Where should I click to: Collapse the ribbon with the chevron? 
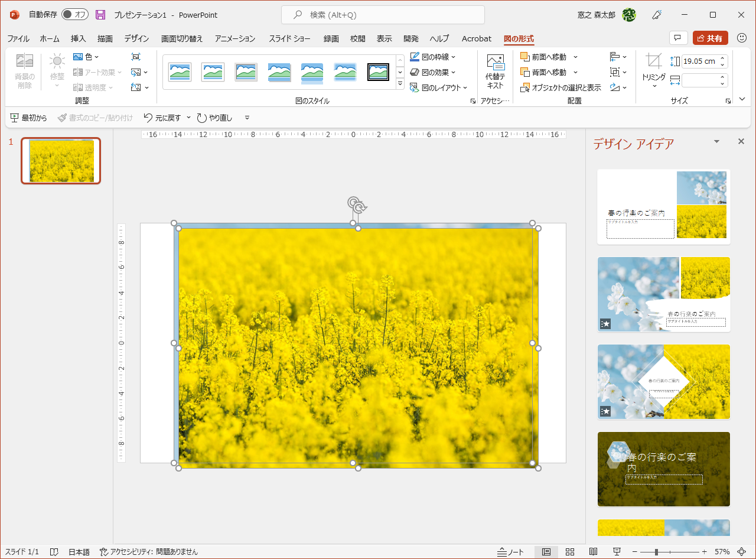[x=742, y=99]
